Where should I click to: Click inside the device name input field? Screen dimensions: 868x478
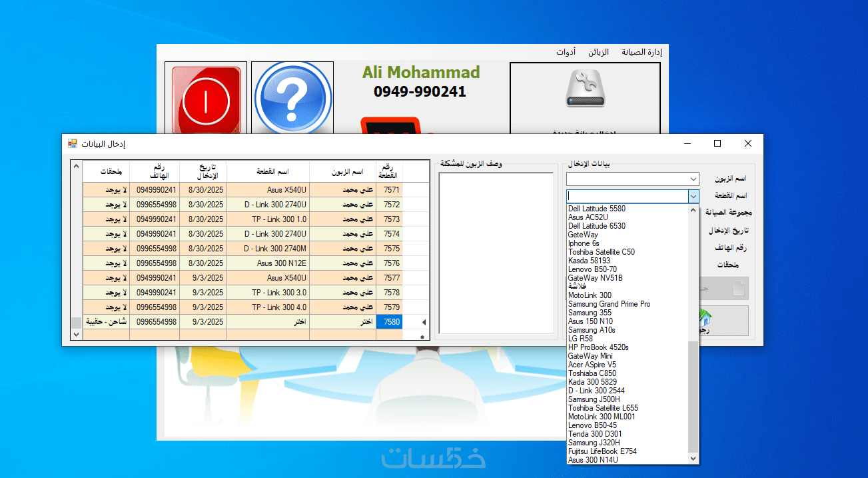pyautogui.click(x=627, y=196)
